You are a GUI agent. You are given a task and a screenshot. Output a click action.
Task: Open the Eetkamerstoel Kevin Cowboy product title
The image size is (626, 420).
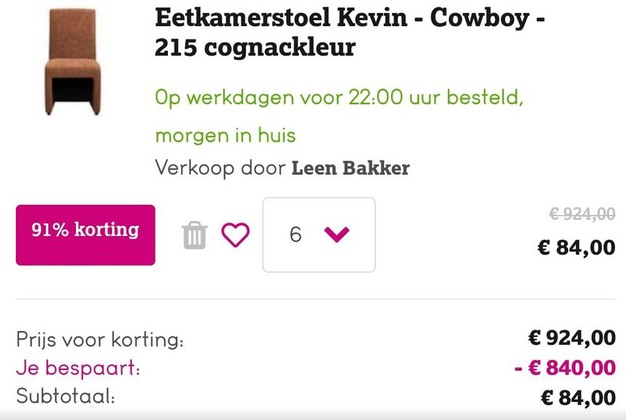click(x=349, y=18)
